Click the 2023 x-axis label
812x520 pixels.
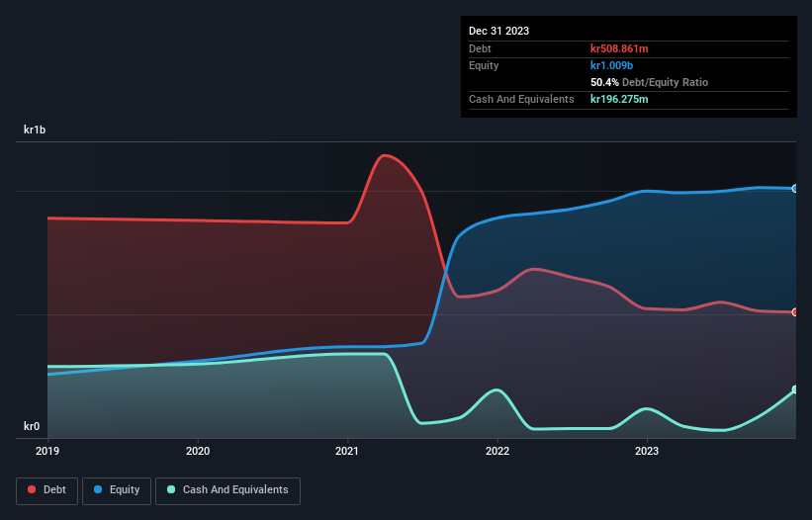click(647, 451)
